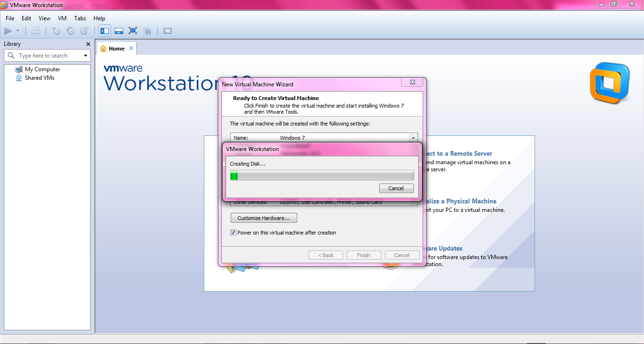Open the View menu
This screenshot has width=644, height=344.
coord(45,18)
